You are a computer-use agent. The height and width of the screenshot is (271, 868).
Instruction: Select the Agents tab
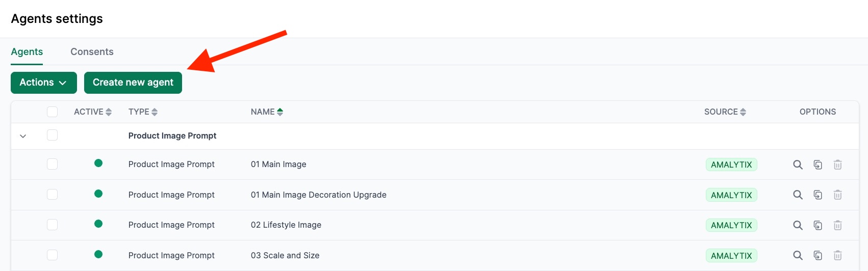[27, 52]
